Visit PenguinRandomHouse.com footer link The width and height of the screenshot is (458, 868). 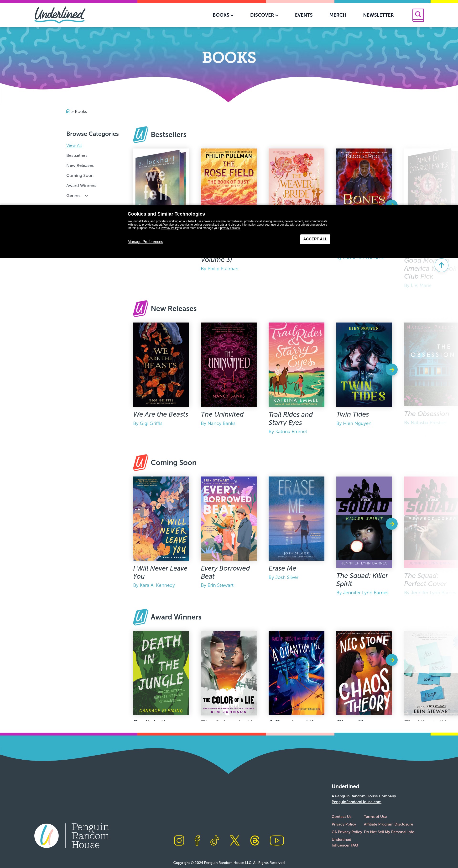point(356,802)
